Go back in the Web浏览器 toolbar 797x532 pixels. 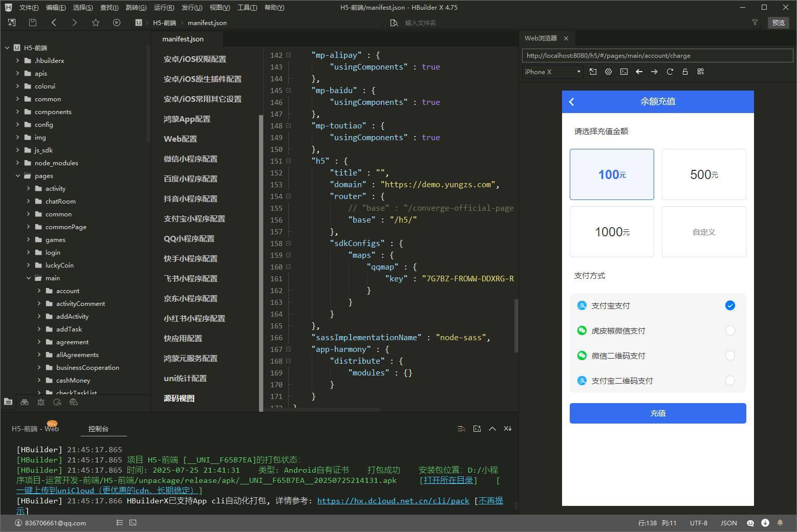click(639, 72)
